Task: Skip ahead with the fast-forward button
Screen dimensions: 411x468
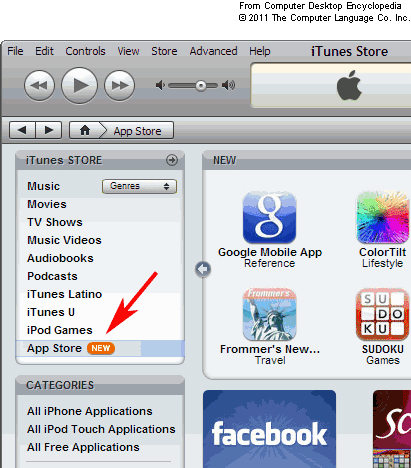Action: point(119,86)
